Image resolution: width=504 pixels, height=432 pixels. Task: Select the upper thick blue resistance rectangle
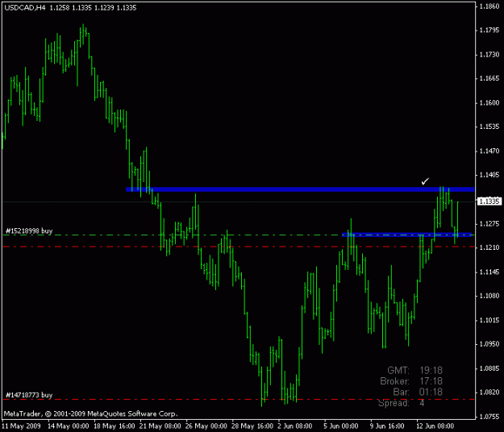tap(300, 189)
